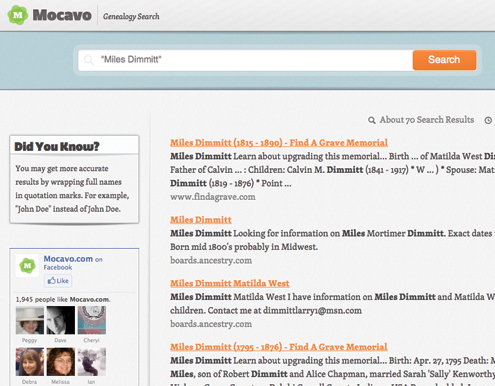Click the quotation marks tip text
Viewport: 495px width, 386px height.
click(x=72, y=189)
